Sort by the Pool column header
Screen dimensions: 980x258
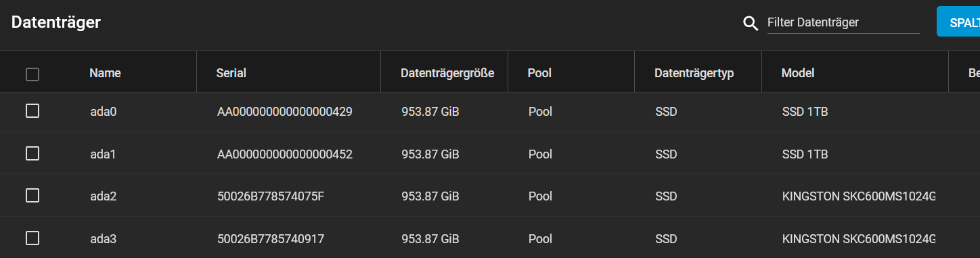point(539,73)
